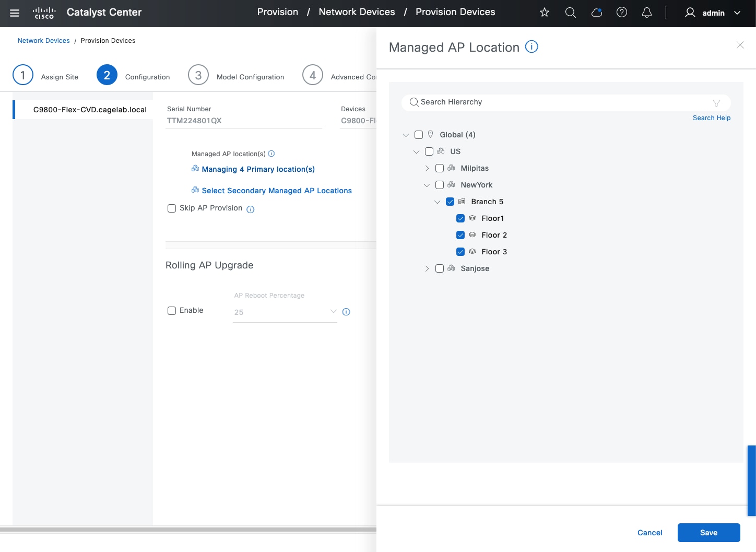Screen dimensions: 756x552
Task: Click info icon next to Skip AP Provision
Action: point(251,209)
